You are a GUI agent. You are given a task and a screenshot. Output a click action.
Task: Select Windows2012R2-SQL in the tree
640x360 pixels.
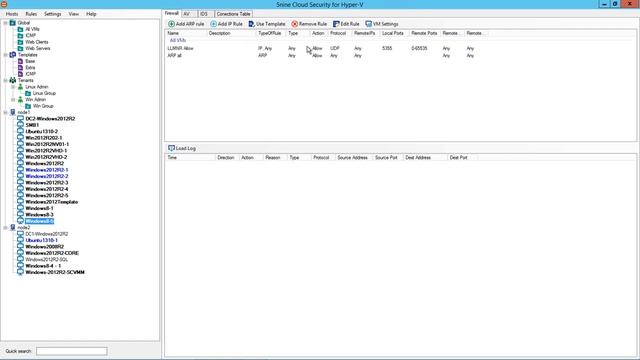click(x=47, y=260)
